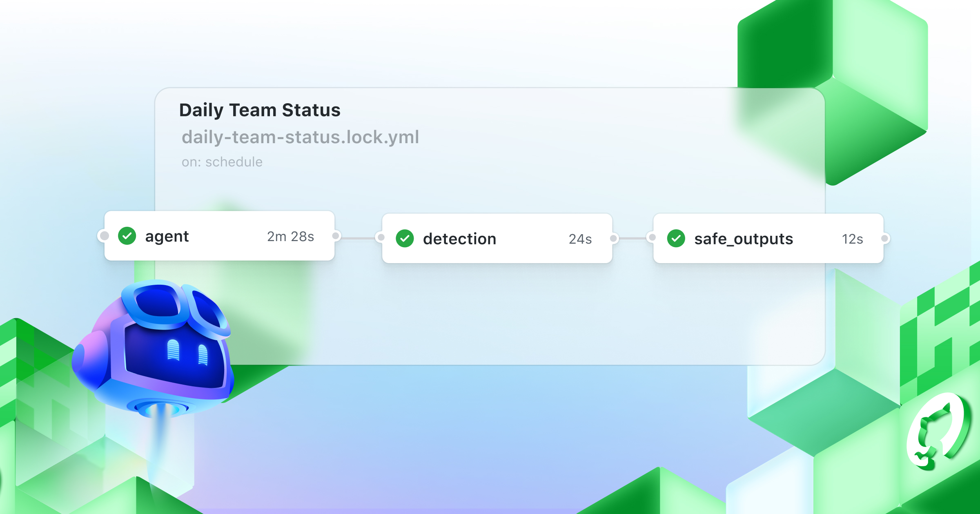Select the safe_outputs job label
Screen dimensions: 980x514
point(744,239)
